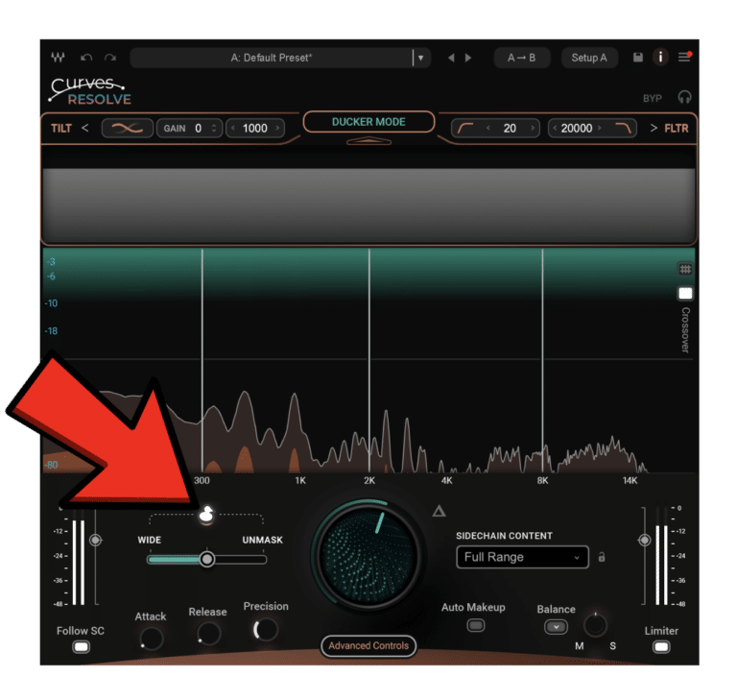Increase the low-pass frequency right arrow
This screenshot has height=700, width=737.
click(x=599, y=128)
